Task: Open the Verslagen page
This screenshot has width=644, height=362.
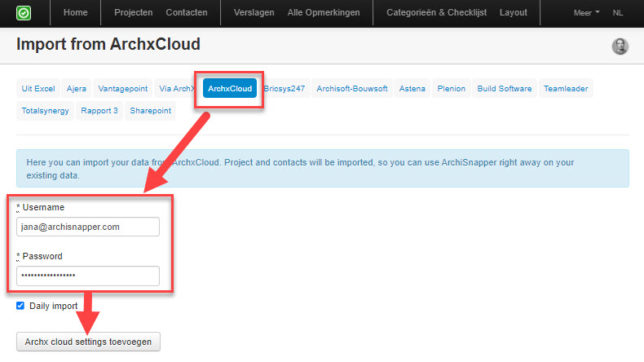Action: click(254, 13)
